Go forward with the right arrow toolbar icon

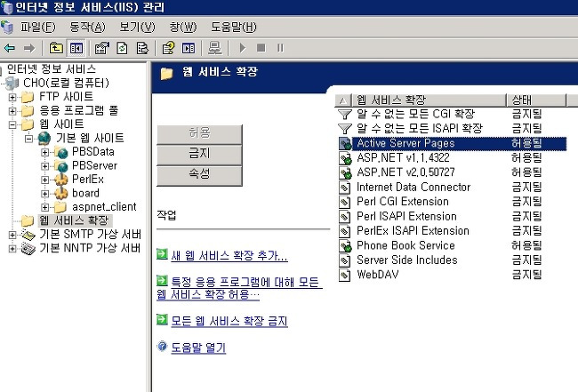29,48
